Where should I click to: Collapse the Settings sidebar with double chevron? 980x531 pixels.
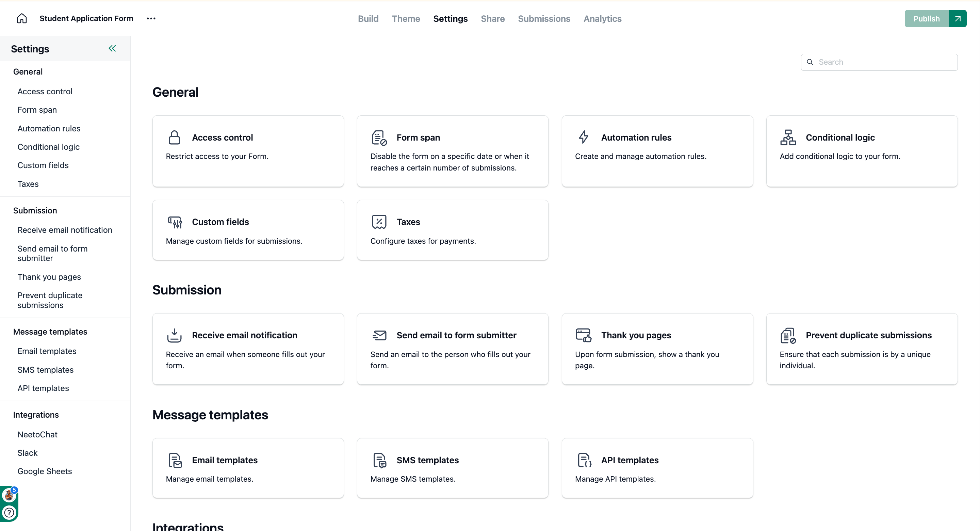click(x=112, y=48)
